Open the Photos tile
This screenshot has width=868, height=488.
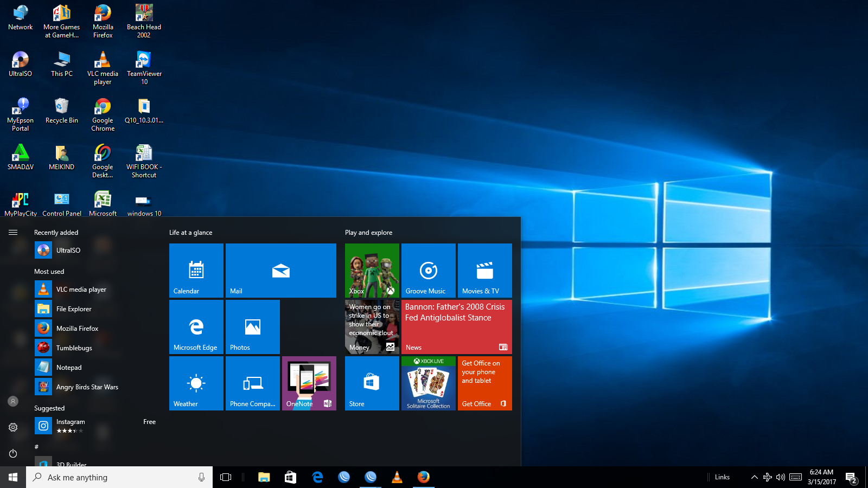click(x=253, y=327)
